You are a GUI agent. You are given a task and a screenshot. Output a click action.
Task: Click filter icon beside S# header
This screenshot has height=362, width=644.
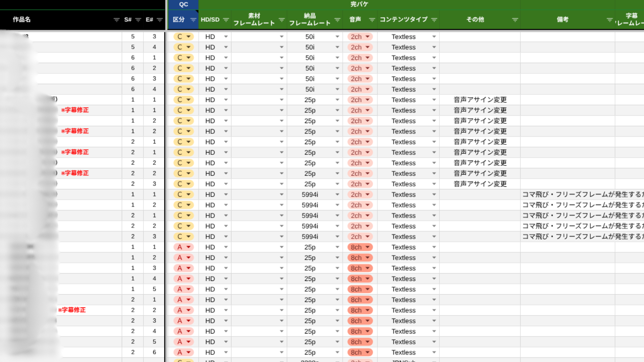(x=138, y=20)
